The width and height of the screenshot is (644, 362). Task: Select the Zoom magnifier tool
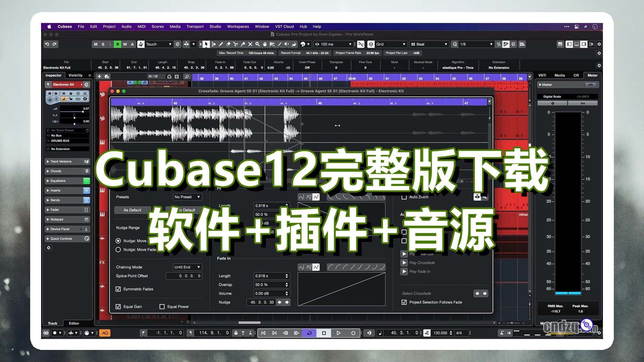257,44
